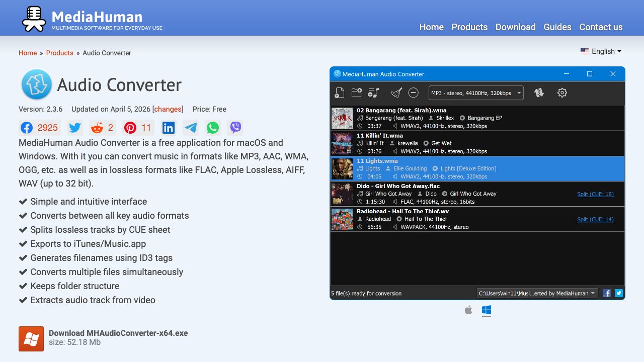This screenshot has width=644, height=362.
Task: Share via WhatsApp icon
Action: point(213,128)
